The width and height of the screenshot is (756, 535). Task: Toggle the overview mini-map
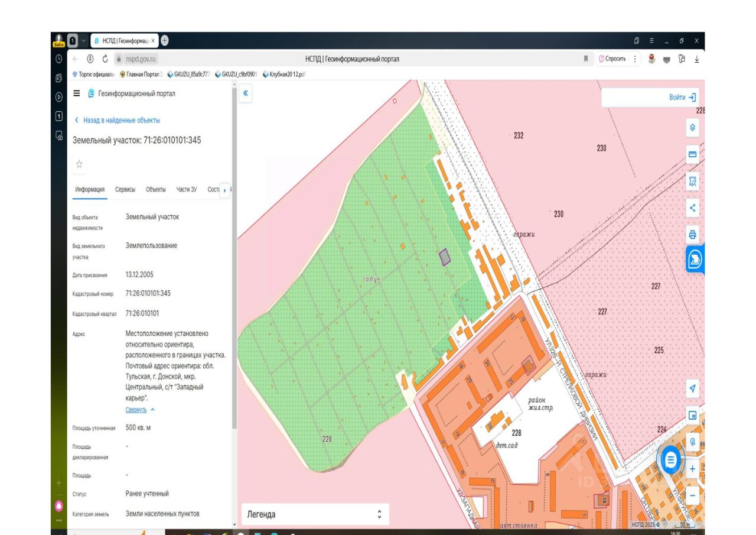[x=693, y=415]
